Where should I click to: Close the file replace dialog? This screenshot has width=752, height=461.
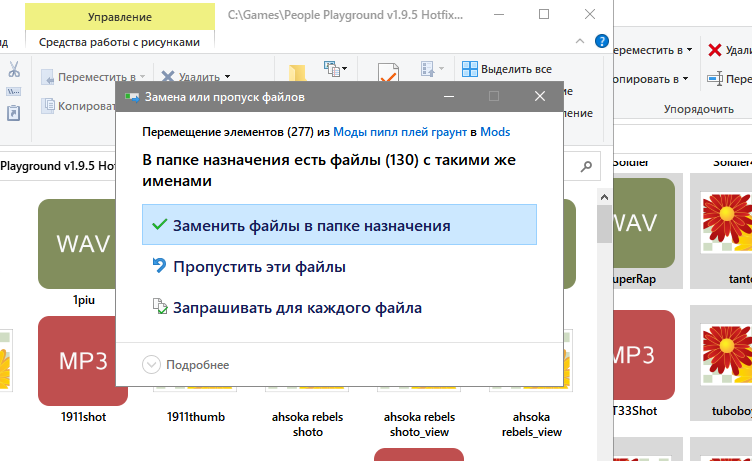[539, 97]
